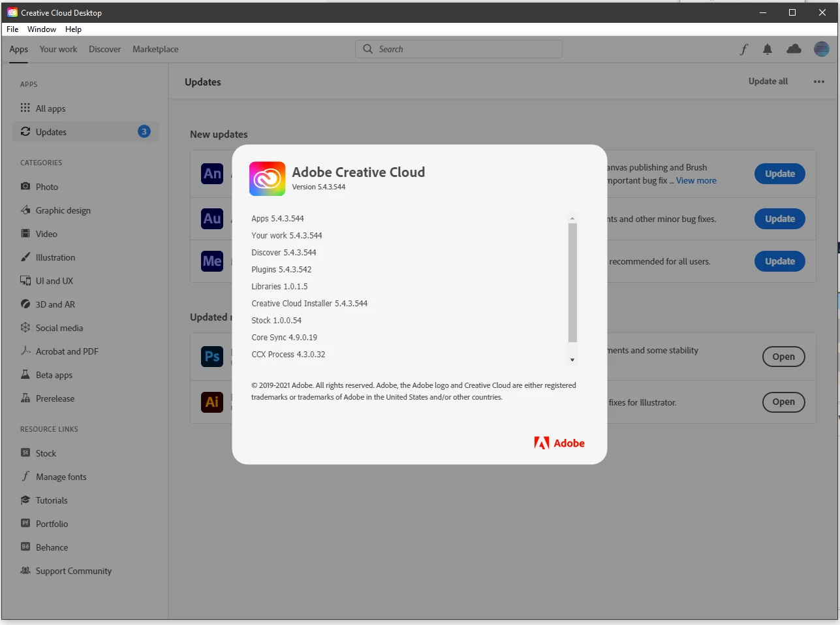Click the Your work 5.4.3.544 entry
The width and height of the screenshot is (840, 625).
pos(287,236)
